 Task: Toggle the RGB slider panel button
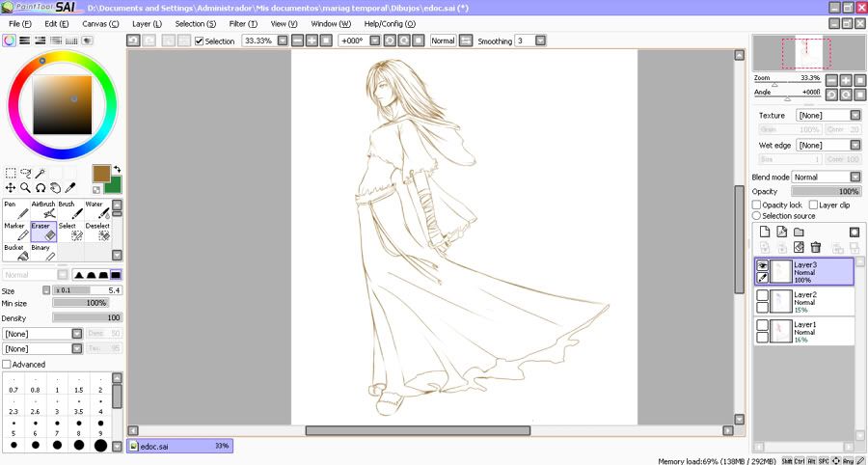pyautogui.click(x=24, y=41)
